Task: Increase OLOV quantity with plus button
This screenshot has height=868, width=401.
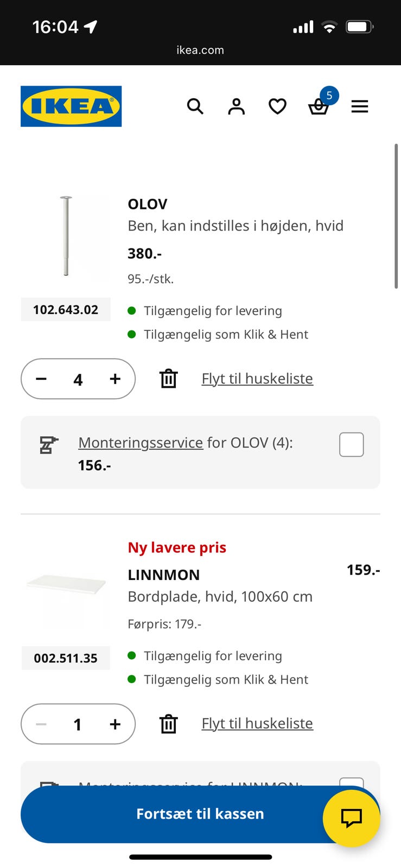Action: [x=115, y=379]
